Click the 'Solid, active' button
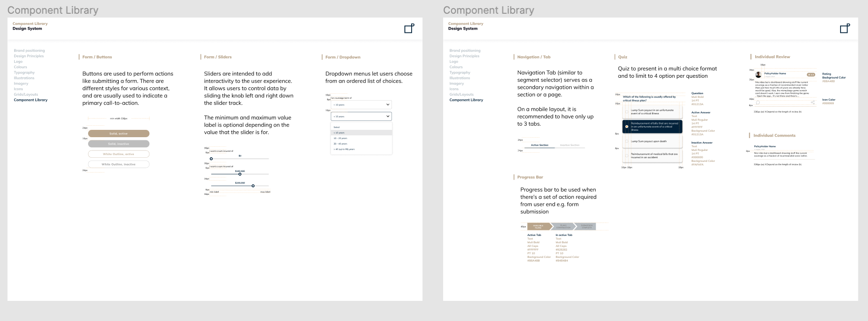The height and width of the screenshot is (321, 868). [119, 134]
